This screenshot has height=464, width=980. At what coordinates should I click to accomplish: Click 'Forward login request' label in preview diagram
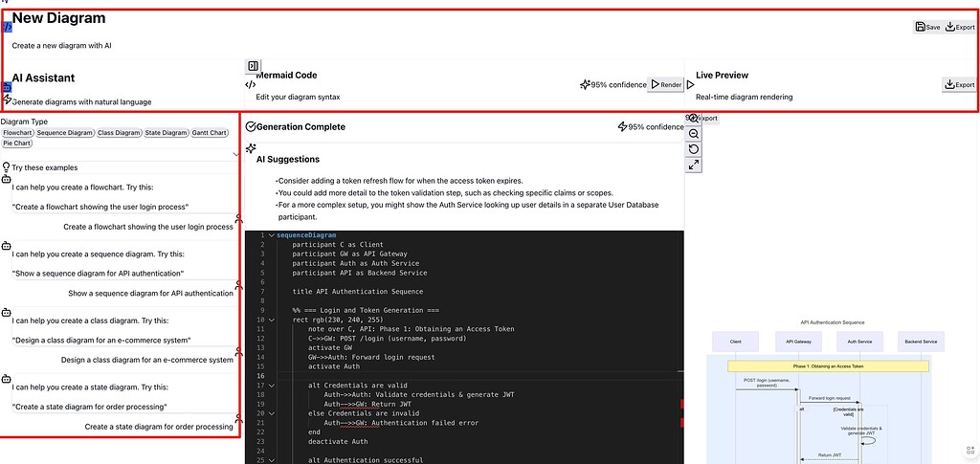(x=830, y=398)
